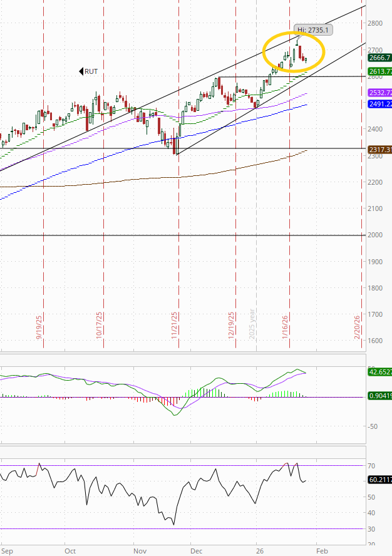Viewport: 392px width, 556px height.
Task: Select the 12/19/25 expiration date marker
Action: coord(231,325)
